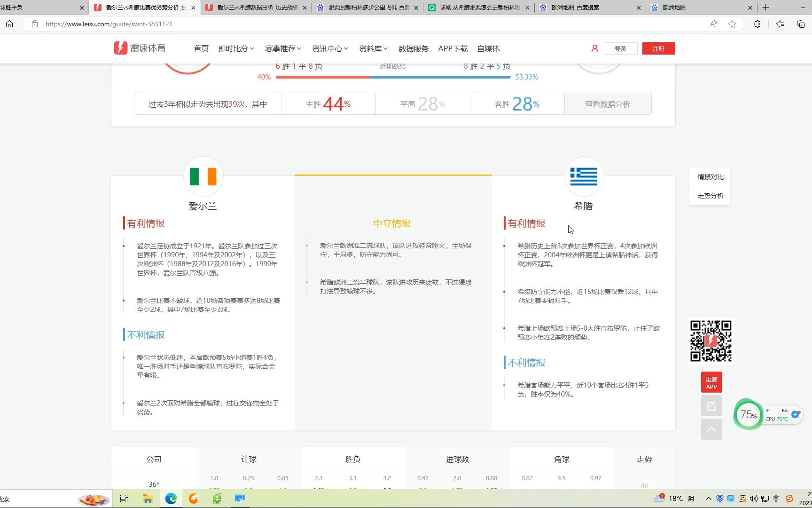Click the 进球数 column header
812x508 pixels.
[x=457, y=459]
